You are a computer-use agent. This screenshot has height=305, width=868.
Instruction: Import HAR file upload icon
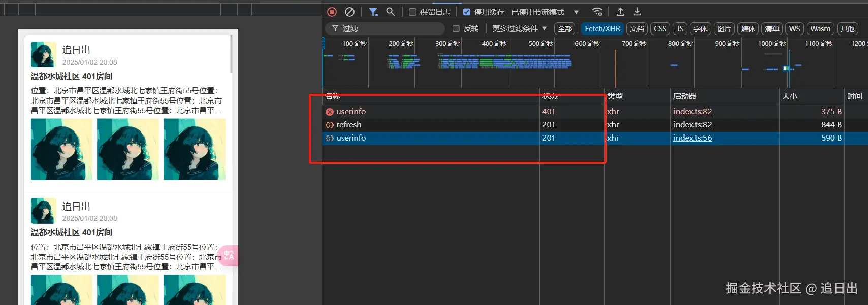tap(620, 12)
